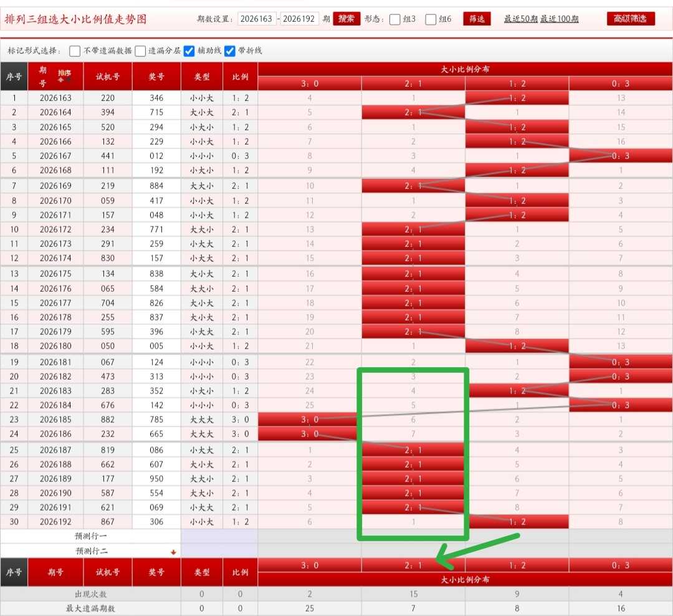Screen dimensions: 673x616
Task: Click value 15 in the 出现次数 row
Action: [x=413, y=594]
